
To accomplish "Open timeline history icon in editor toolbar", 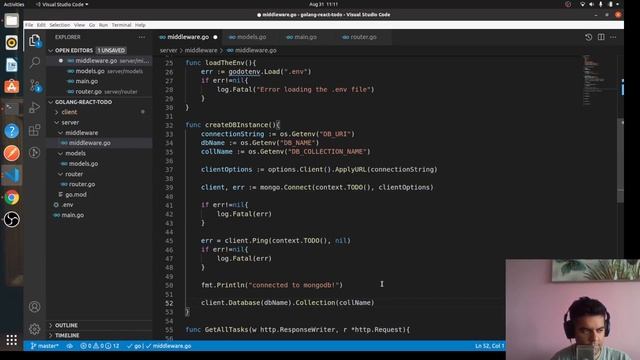I will coord(588,37).
